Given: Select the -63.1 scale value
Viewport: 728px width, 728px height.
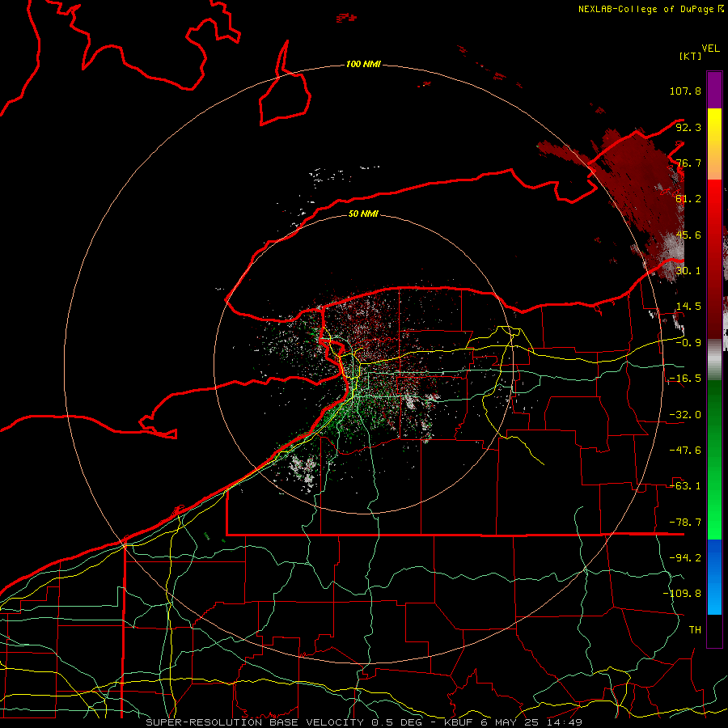Looking at the screenshot, I should click(x=685, y=486).
